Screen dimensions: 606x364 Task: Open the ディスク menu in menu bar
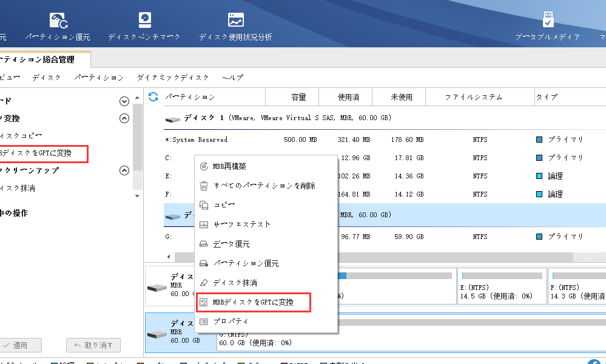(46, 78)
